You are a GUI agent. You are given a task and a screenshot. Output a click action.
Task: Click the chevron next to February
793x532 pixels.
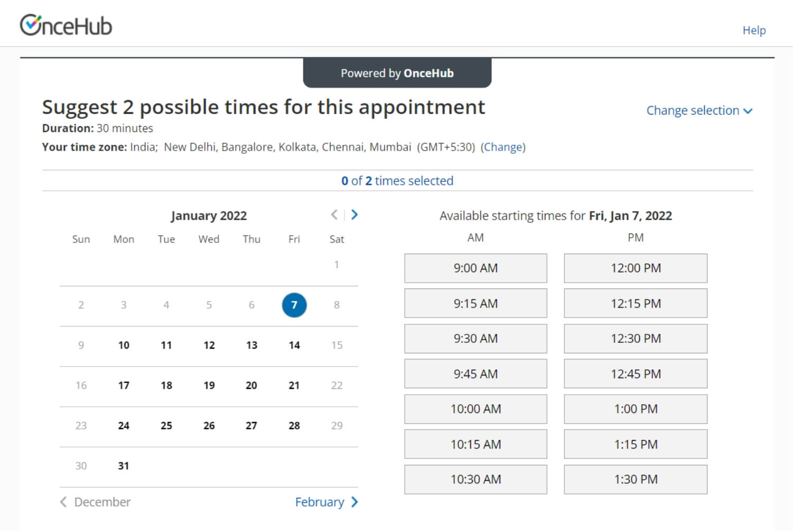(354, 502)
